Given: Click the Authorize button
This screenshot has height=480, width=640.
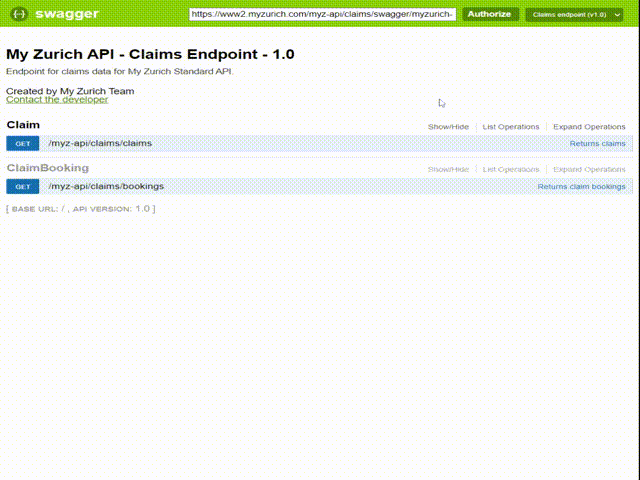Looking at the screenshot, I should click(x=489, y=14).
